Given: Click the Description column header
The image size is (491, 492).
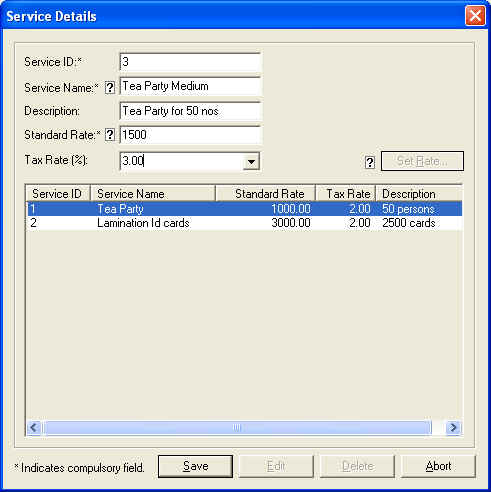Looking at the screenshot, I should pos(419,194).
